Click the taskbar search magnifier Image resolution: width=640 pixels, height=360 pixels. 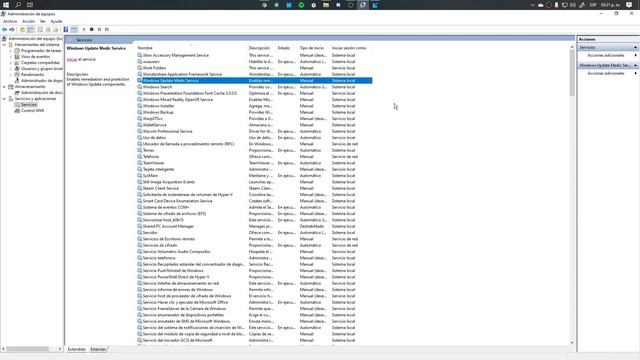tap(18, 5)
